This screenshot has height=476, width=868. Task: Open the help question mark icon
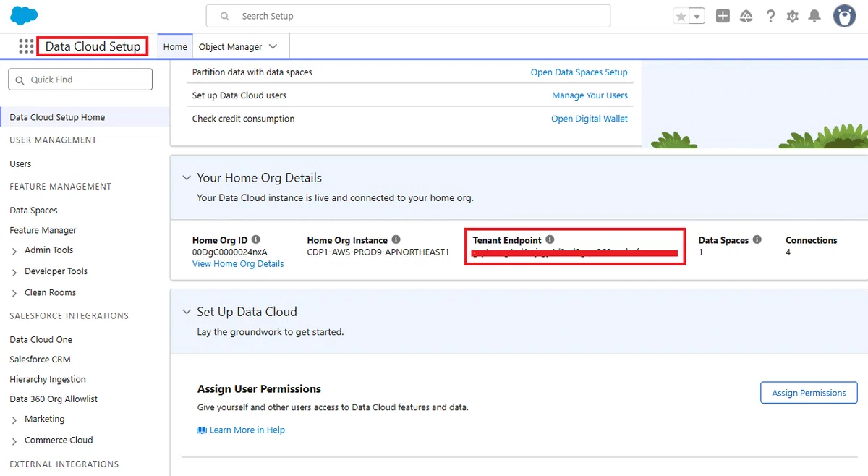tap(770, 16)
